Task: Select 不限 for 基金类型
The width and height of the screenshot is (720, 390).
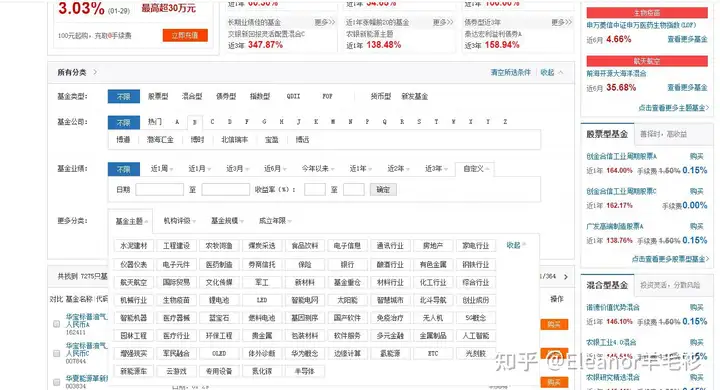Action: click(124, 96)
